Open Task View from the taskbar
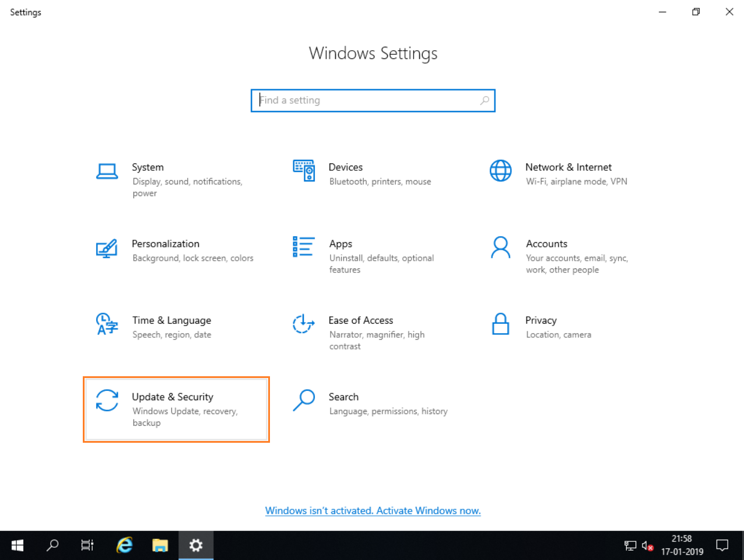744x560 pixels. pos(87,545)
